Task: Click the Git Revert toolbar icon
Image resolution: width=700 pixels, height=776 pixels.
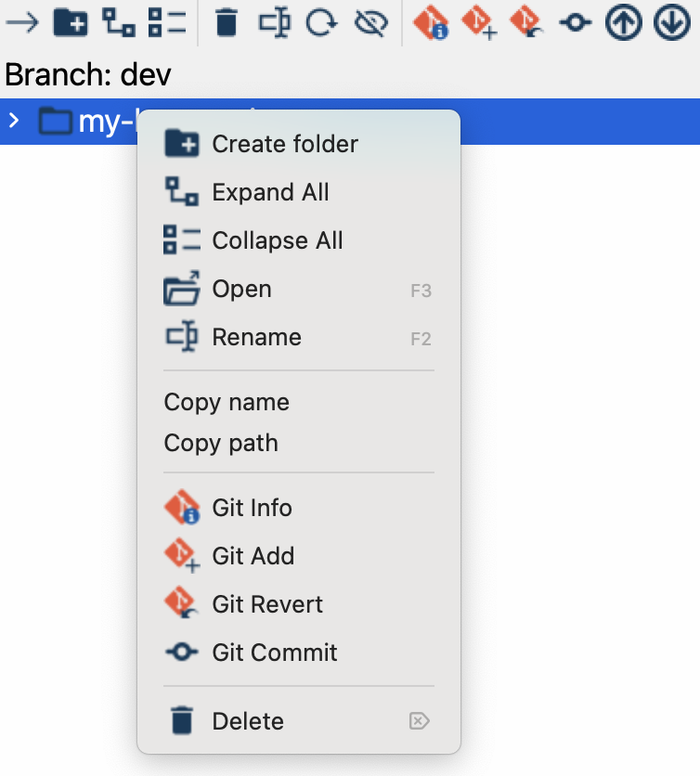Action: (527, 22)
